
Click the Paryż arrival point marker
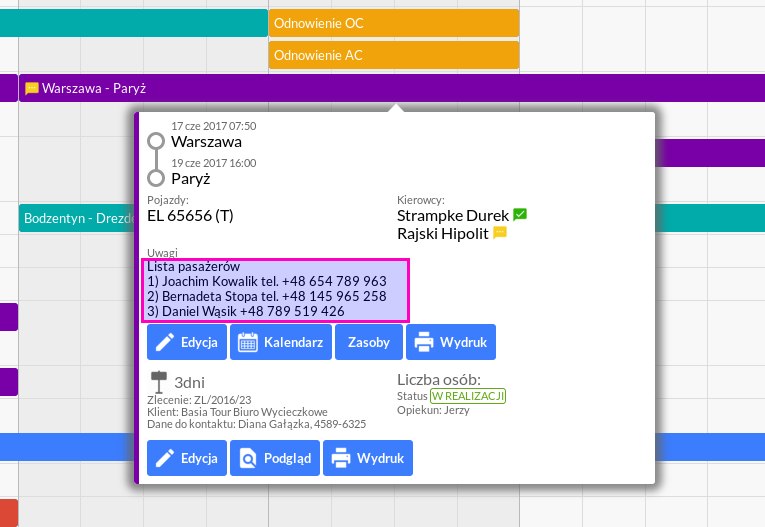(x=156, y=178)
